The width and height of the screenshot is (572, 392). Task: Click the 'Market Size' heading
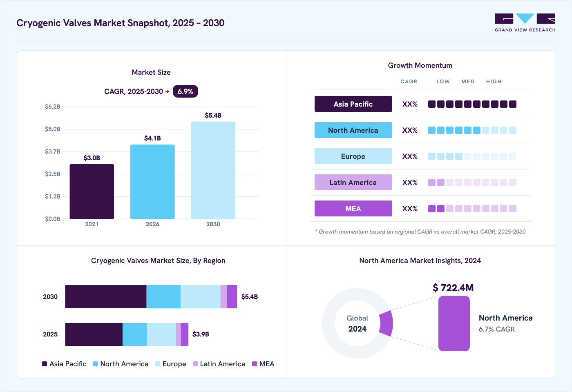click(151, 72)
